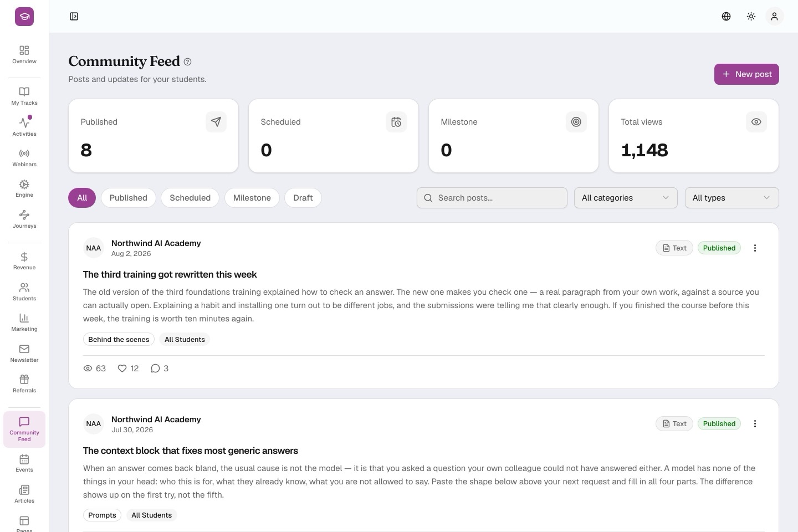Open the user profile icon

[774, 17]
